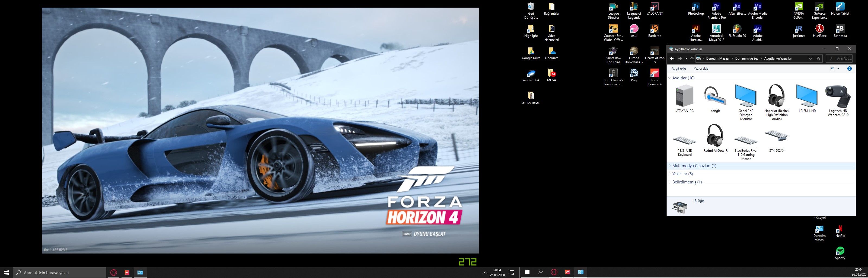The image size is (868, 278).
Task: Go to 'Donanım ve Ses' in the breadcrumb
Action: pos(747,59)
